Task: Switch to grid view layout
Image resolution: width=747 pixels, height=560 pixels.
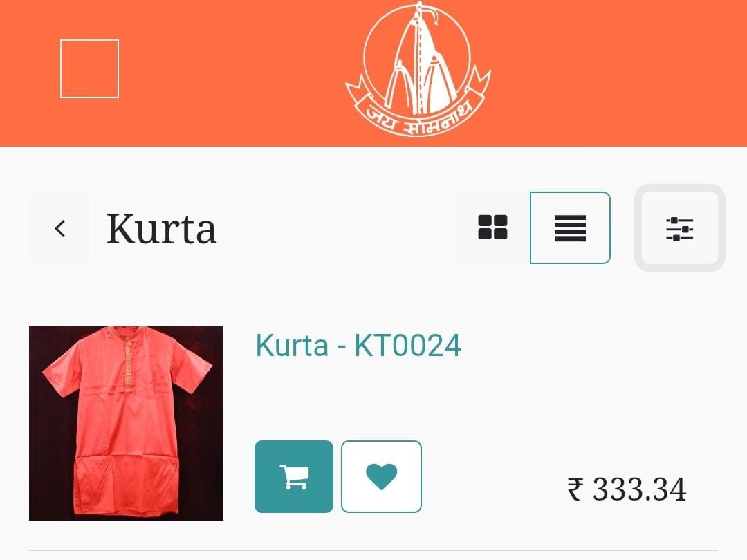Action: click(492, 227)
